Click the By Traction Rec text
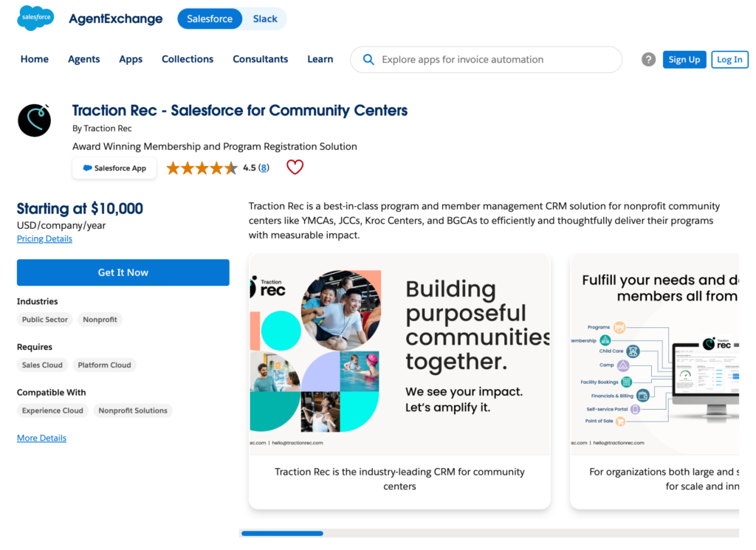Viewport: 756px width, 550px height. coord(102,128)
